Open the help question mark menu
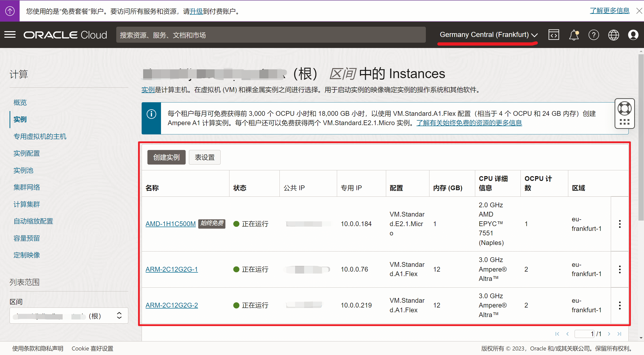644x355 pixels. tap(594, 35)
